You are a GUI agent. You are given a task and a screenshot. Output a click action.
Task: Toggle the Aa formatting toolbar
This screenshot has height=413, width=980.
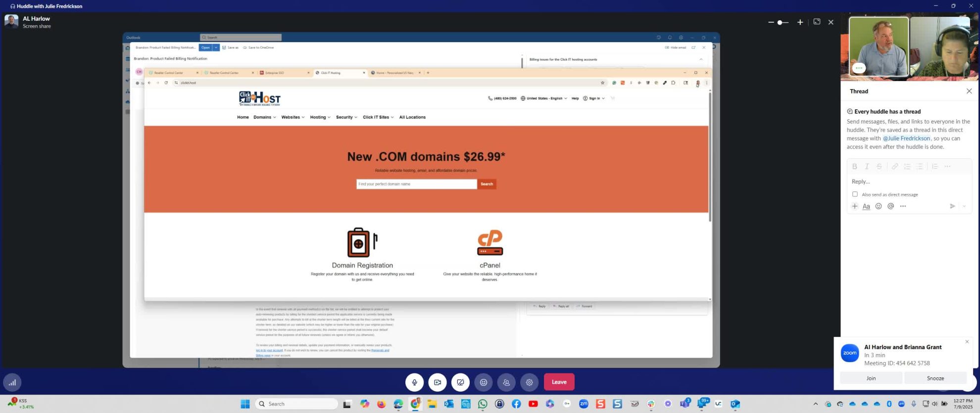866,206
